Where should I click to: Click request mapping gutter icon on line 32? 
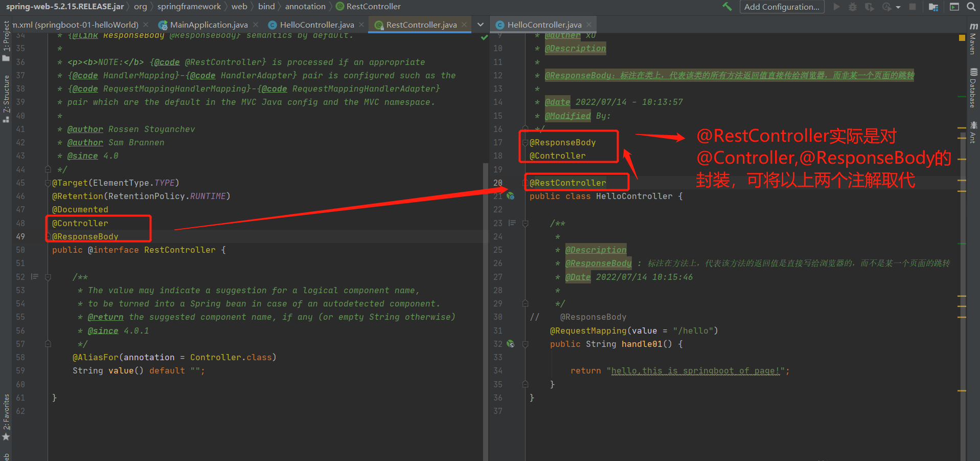(510, 344)
